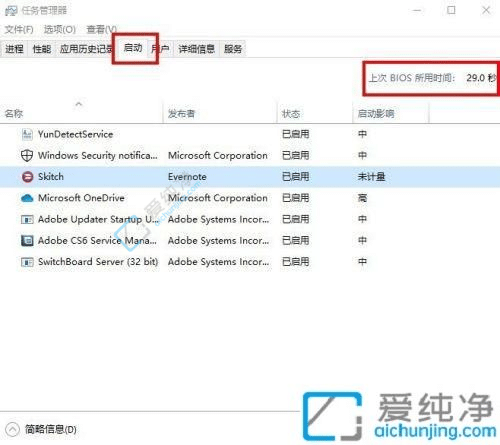Open the 查看(V) menu
Image resolution: width=500 pixels, height=445 pixels.
(x=101, y=30)
